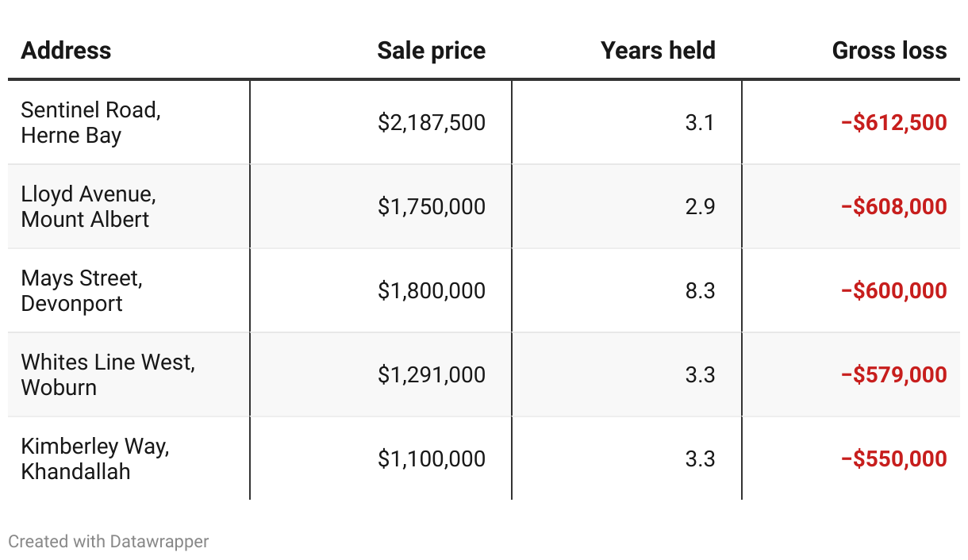The height and width of the screenshot is (560, 968).
Task: Click the Years held column header
Action: click(658, 51)
